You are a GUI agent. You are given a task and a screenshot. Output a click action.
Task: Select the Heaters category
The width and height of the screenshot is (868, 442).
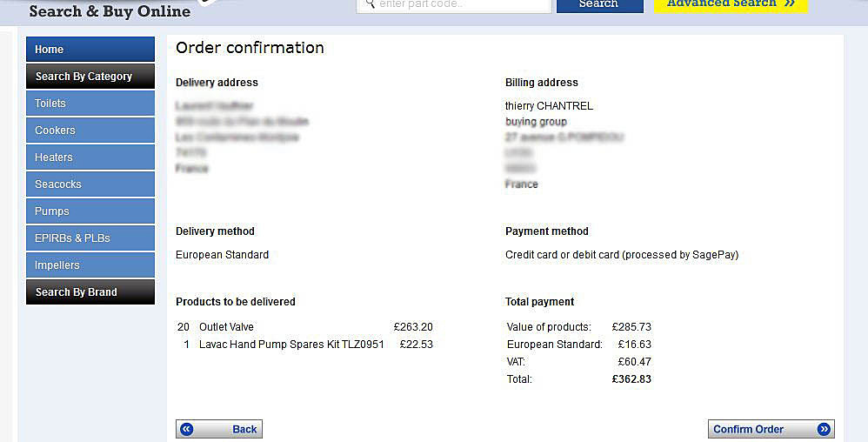pyautogui.click(x=90, y=157)
